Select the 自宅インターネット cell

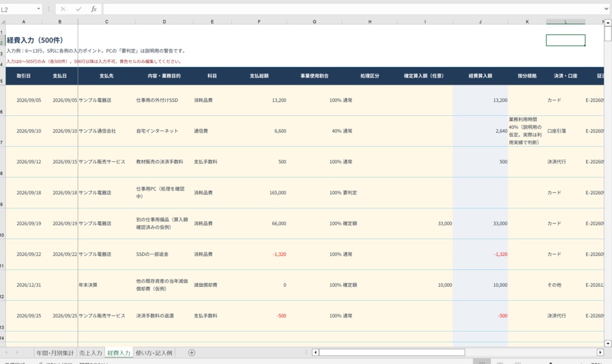coord(164,131)
